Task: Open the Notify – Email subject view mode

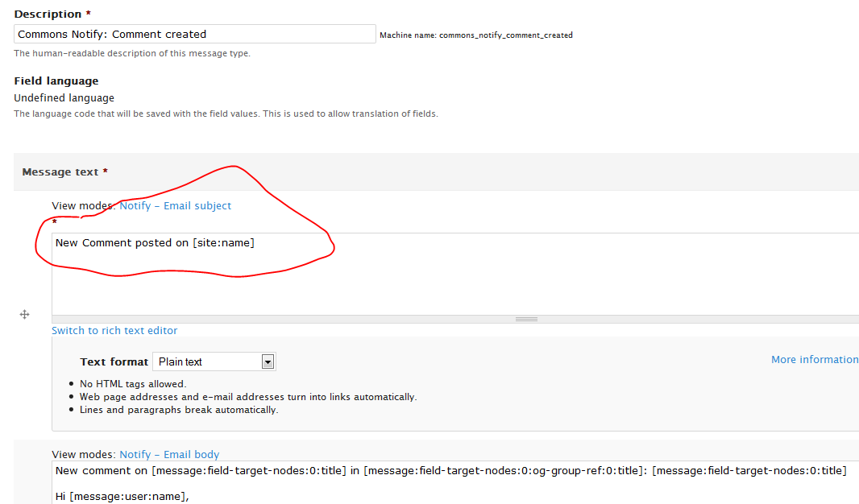Action: pyautogui.click(x=175, y=205)
